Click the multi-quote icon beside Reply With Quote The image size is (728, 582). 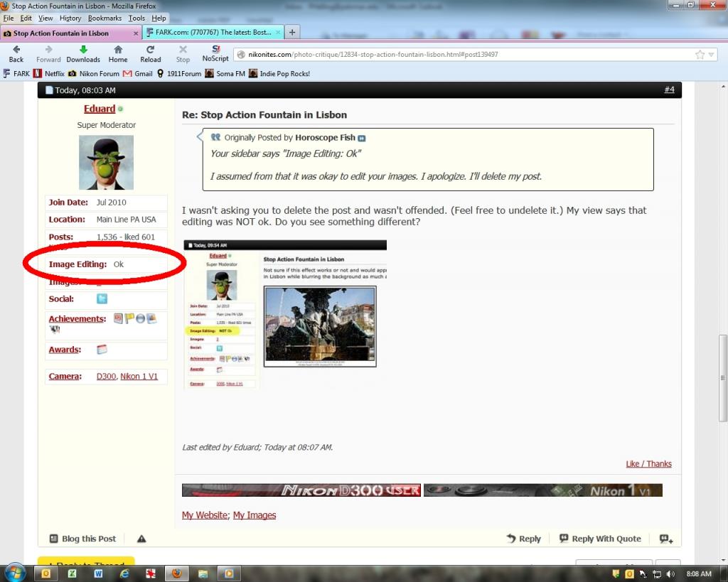point(665,539)
